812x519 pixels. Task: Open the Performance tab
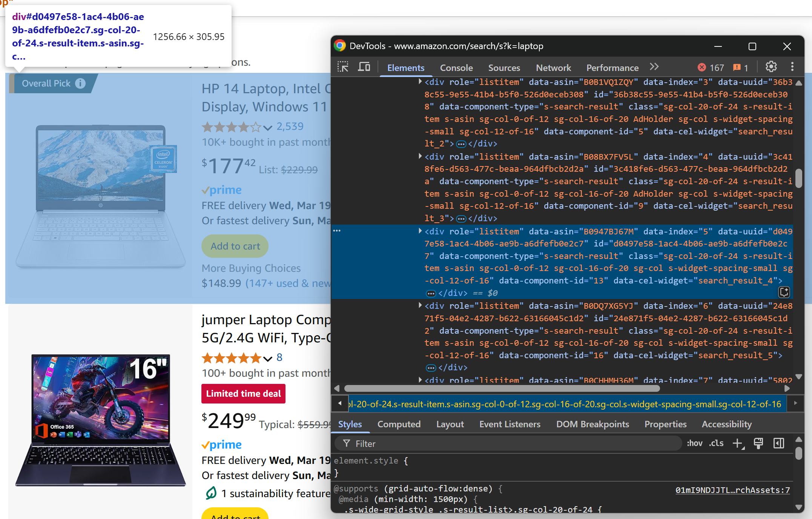(612, 68)
